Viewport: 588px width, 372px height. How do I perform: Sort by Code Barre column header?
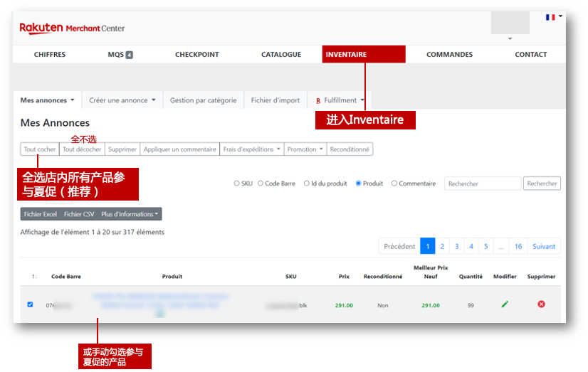pyautogui.click(x=66, y=277)
